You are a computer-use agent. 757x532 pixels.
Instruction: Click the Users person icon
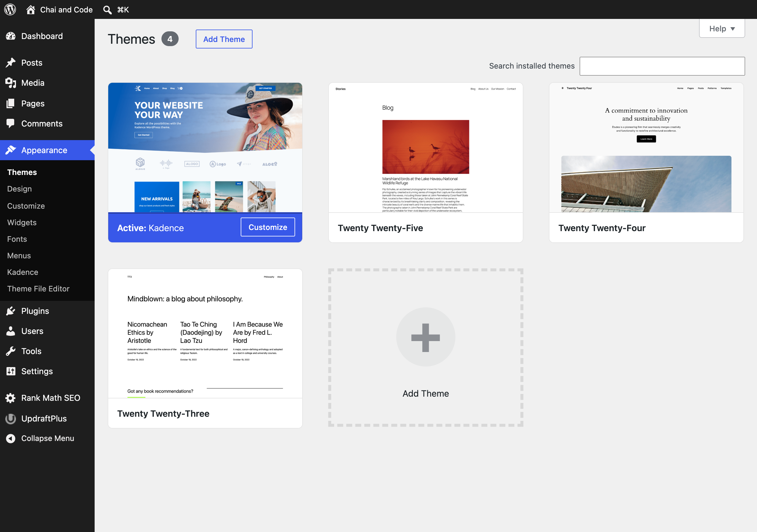(x=11, y=331)
